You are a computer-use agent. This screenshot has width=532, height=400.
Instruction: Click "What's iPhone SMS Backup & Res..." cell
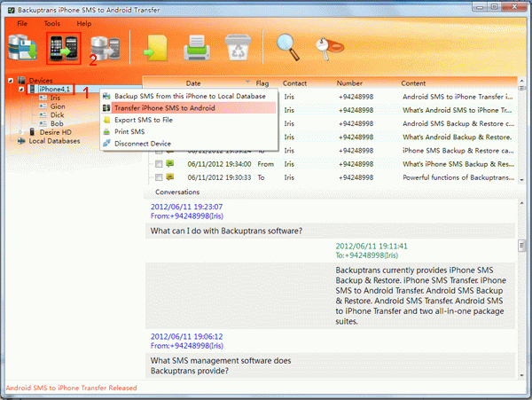pos(458,164)
